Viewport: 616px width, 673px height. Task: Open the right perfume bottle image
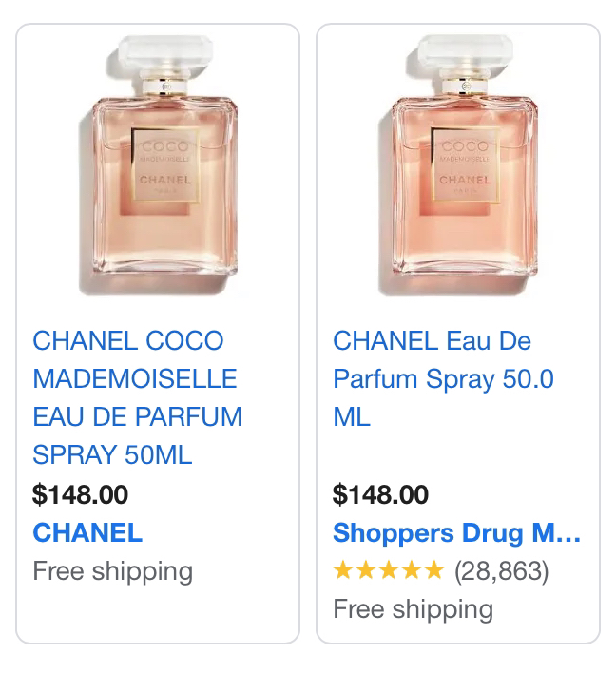point(458,165)
